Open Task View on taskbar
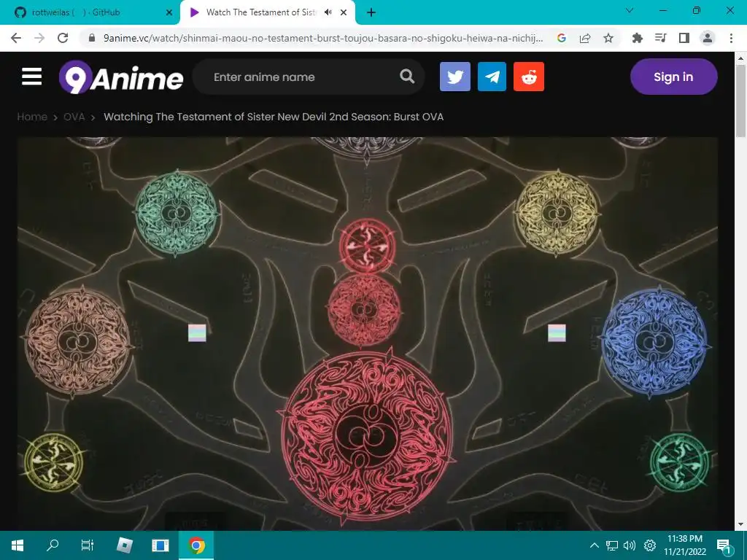This screenshot has height=560, width=747. [x=88, y=545]
